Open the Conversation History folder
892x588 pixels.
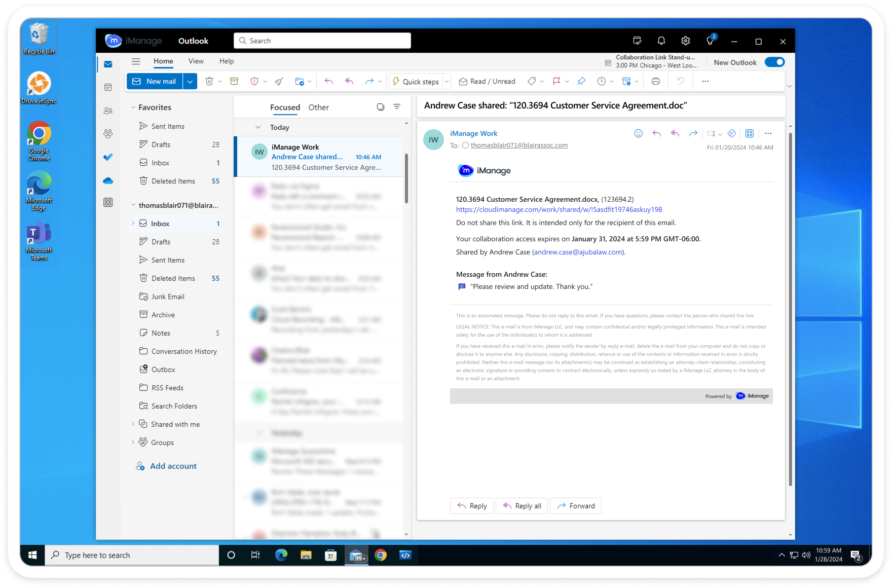pyautogui.click(x=184, y=351)
